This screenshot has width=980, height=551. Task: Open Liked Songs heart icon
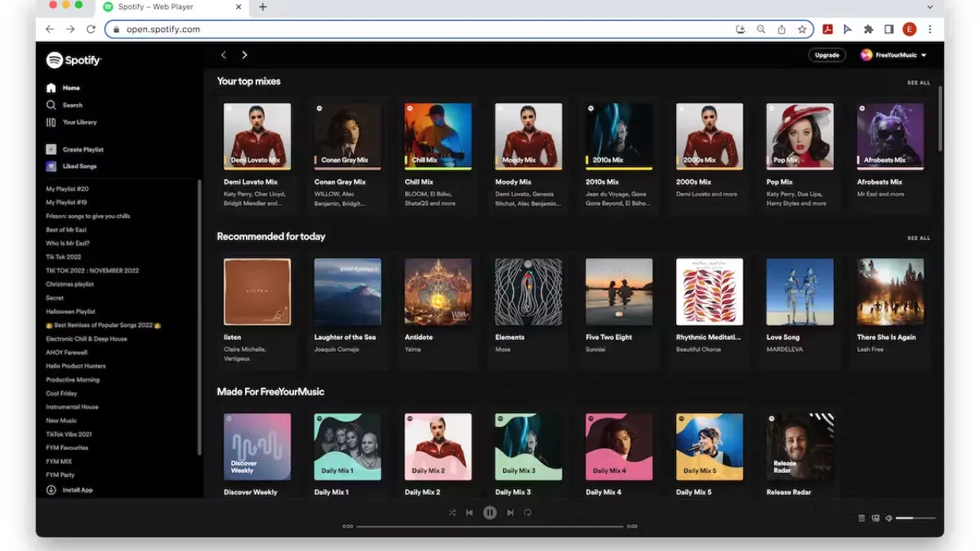[x=51, y=166]
